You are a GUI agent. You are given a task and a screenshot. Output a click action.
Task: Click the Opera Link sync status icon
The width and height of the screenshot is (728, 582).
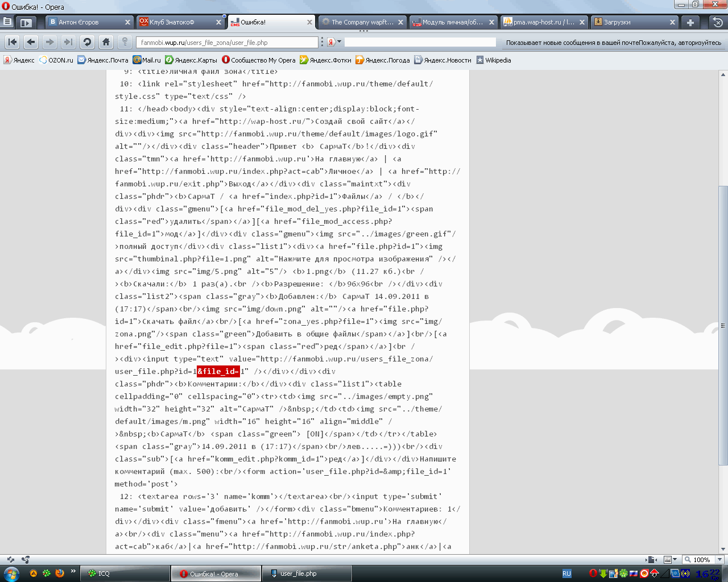tap(10, 560)
